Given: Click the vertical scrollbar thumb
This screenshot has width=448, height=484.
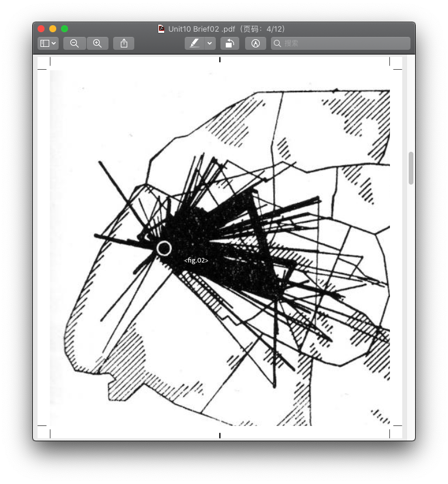Looking at the screenshot, I should [411, 168].
